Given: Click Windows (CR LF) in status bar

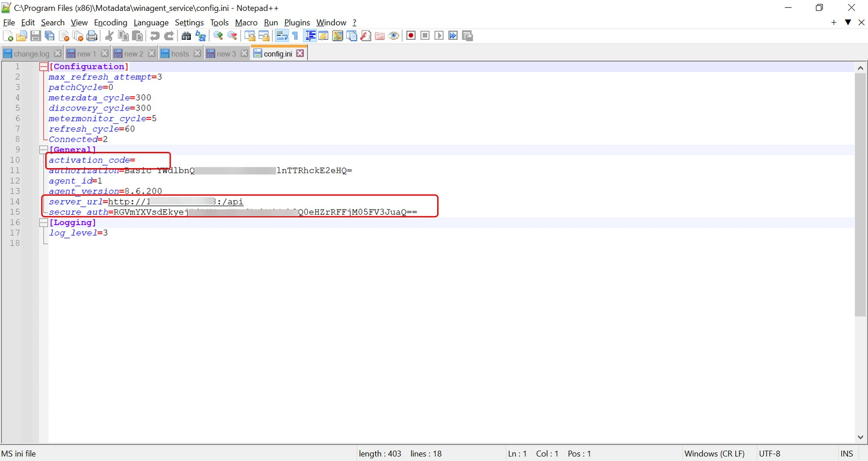Looking at the screenshot, I should click(715, 454).
